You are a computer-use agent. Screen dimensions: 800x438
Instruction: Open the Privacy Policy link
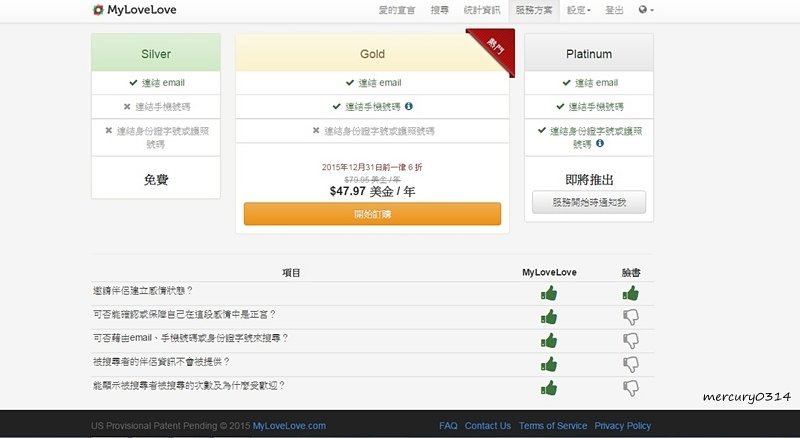pyautogui.click(x=622, y=426)
